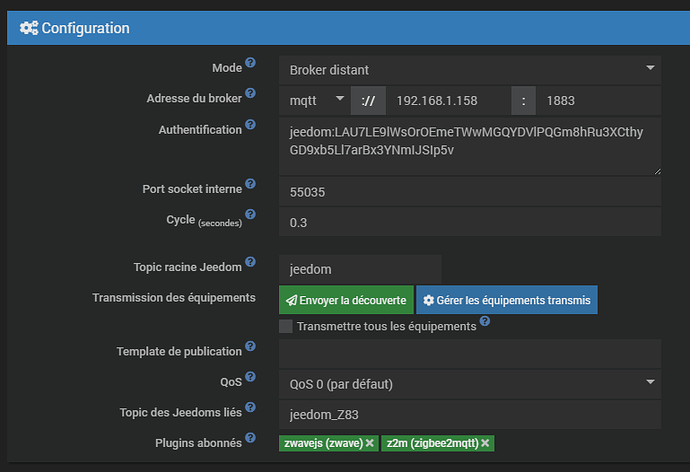This screenshot has width=690, height=472.
Task: Open the mqtt protocol dropdown
Action: [313, 100]
